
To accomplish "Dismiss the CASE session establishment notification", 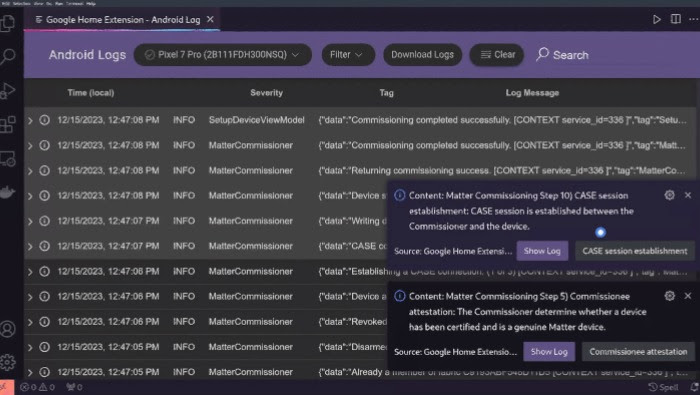I will (x=688, y=195).
